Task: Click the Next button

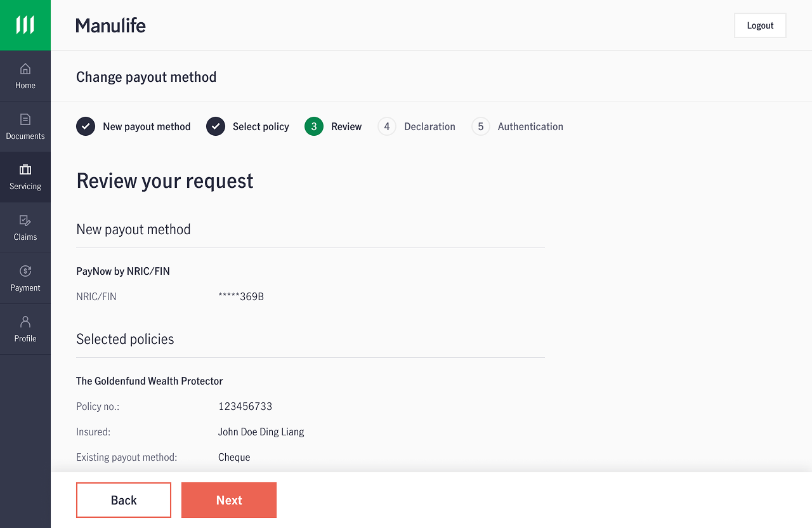Action: tap(229, 500)
